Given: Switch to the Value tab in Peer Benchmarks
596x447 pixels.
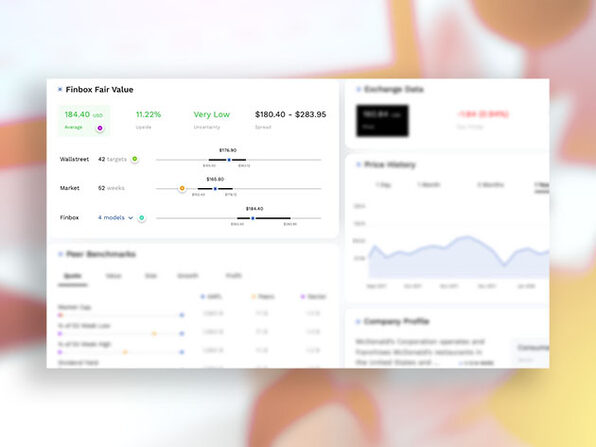Looking at the screenshot, I should [113, 276].
